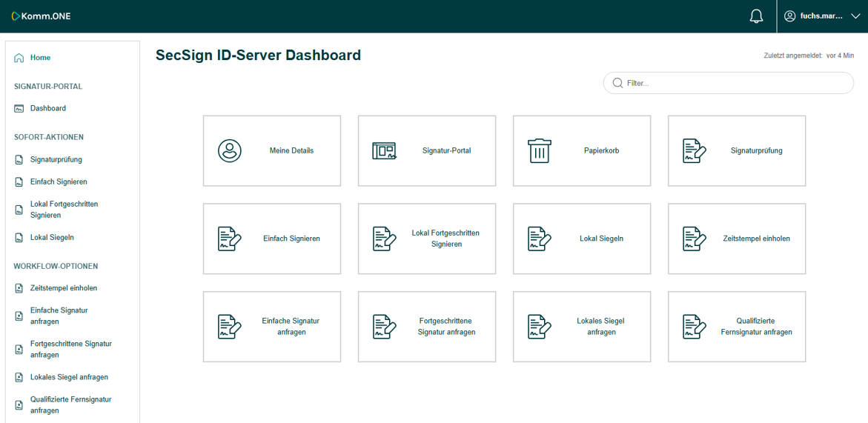Viewport: 868px width, 423px height.
Task: Open Zeitstempel einholen tile label
Action: 757,239
